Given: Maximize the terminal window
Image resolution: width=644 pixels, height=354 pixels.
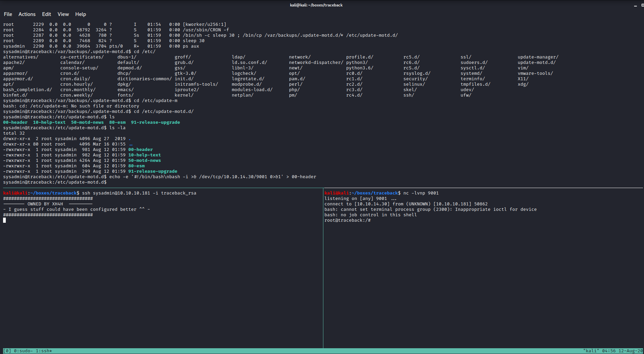Looking at the screenshot, I should coord(642,5).
